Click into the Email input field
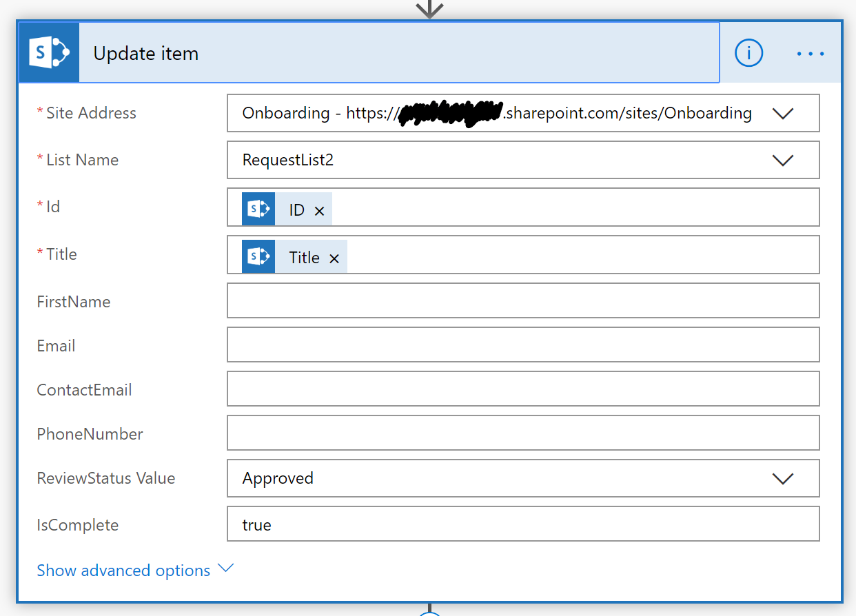856x616 pixels. click(x=523, y=345)
